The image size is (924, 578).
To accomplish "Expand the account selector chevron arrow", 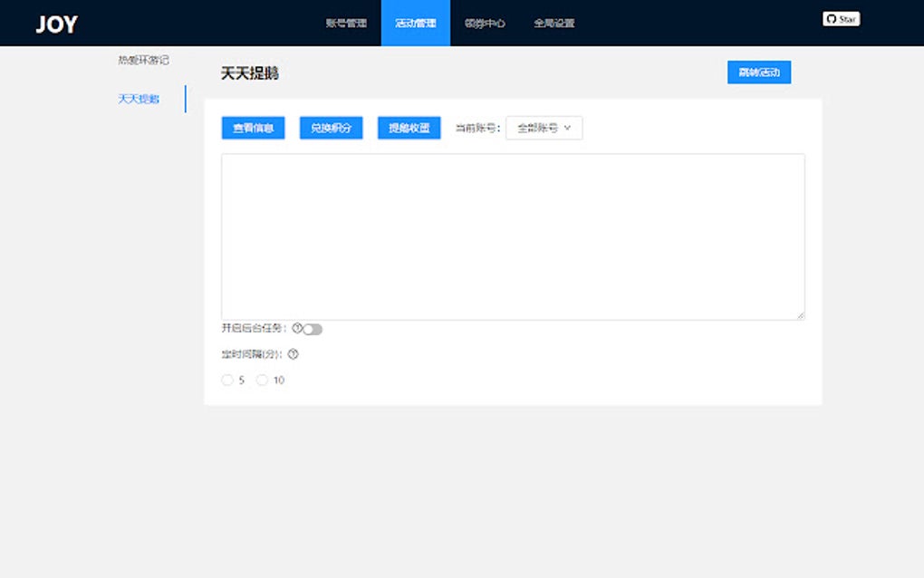I will tap(569, 128).
